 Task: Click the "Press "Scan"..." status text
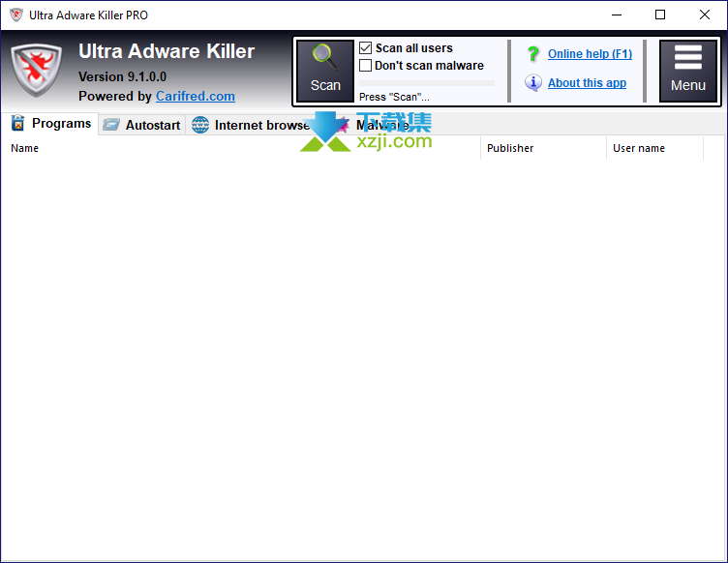(394, 97)
